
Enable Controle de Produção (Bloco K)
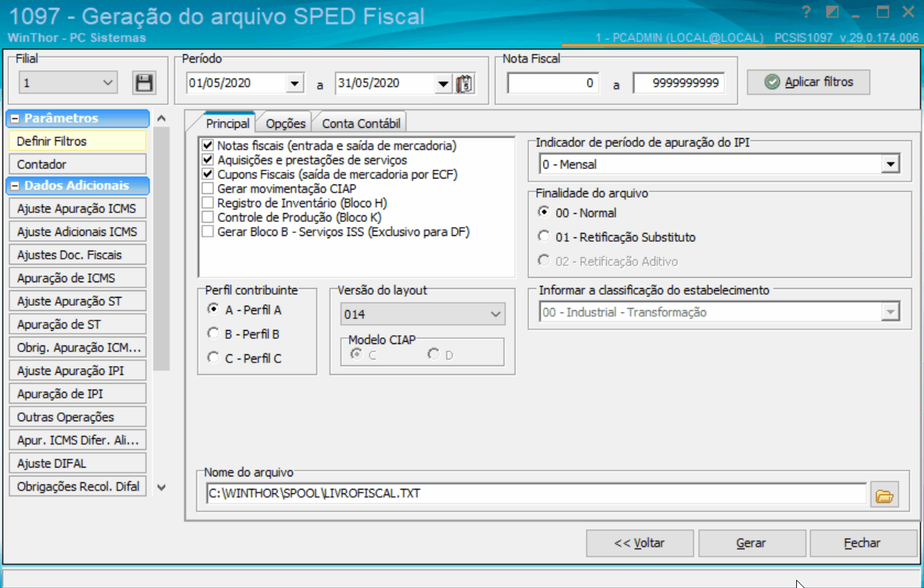[208, 218]
